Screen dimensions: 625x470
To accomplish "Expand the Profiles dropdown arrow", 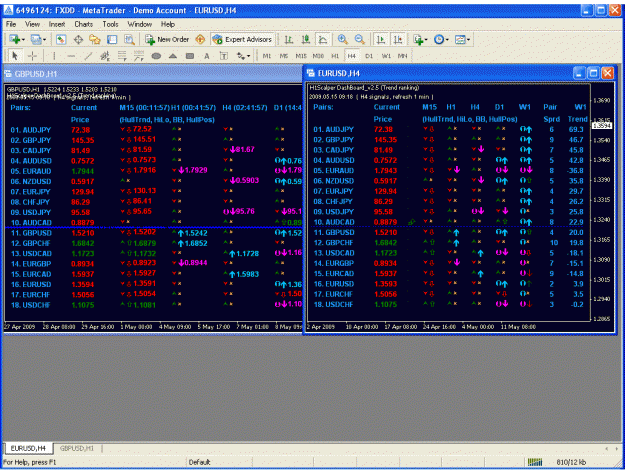I will (44, 39).
